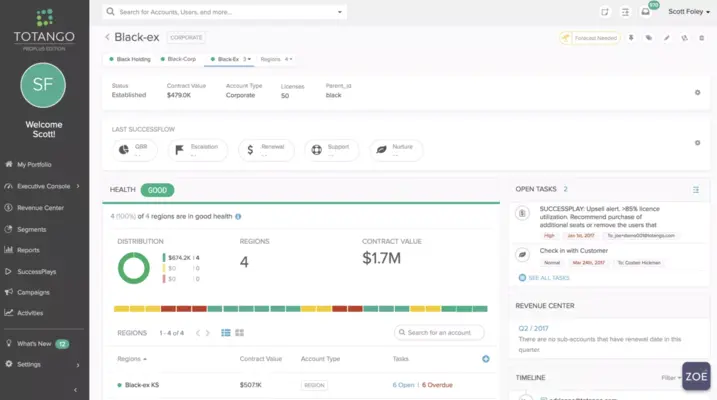
Task: Select the Black Holding breadcrumb tab
Action: click(x=130, y=59)
